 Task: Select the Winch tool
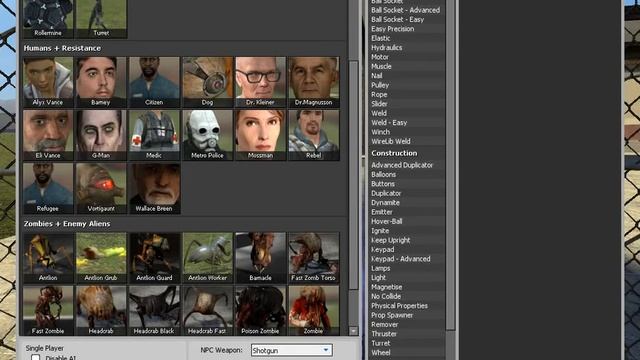click(380, 132)
